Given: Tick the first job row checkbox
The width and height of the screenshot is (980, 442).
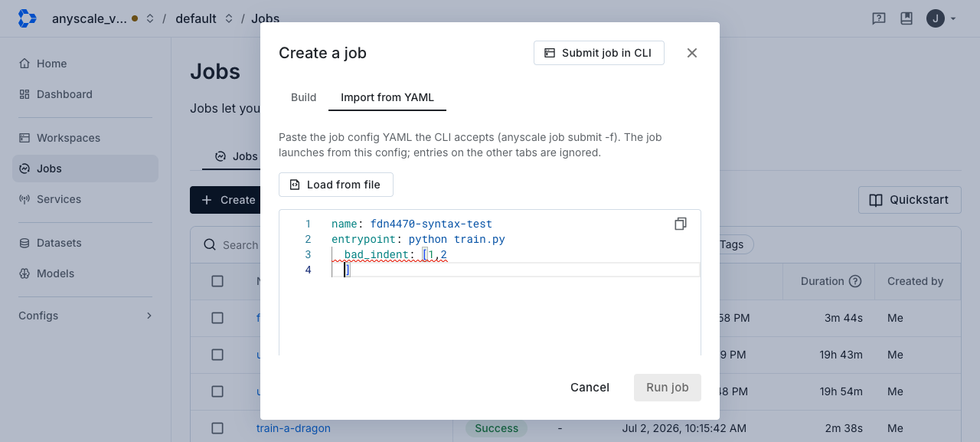Looking at the screenshot, I should click(217, 318).
